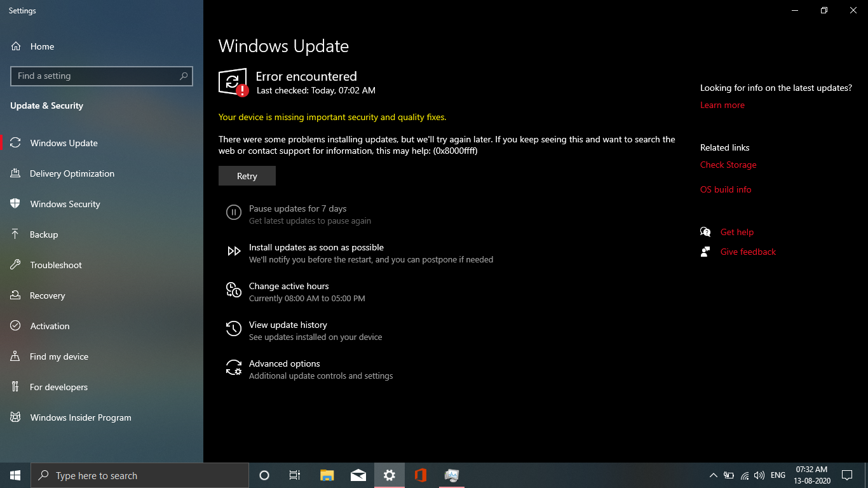
Task: Click the Troubleshoot wrench icon
Action: point(16,265)
